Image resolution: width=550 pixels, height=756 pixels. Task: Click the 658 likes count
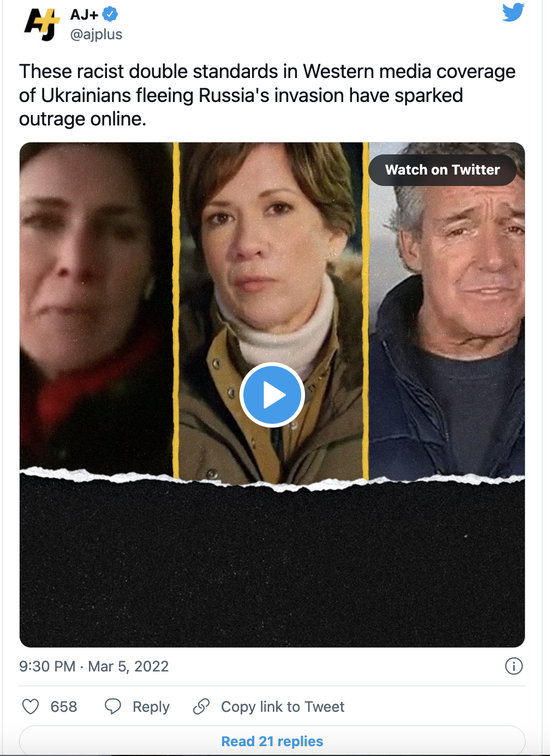point(64,706)
